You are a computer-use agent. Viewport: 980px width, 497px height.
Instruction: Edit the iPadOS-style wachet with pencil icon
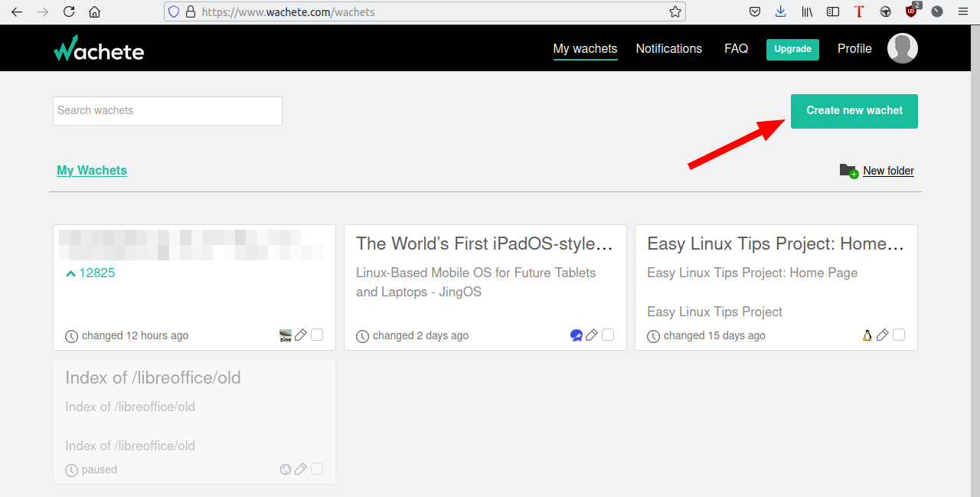point(592,335)
